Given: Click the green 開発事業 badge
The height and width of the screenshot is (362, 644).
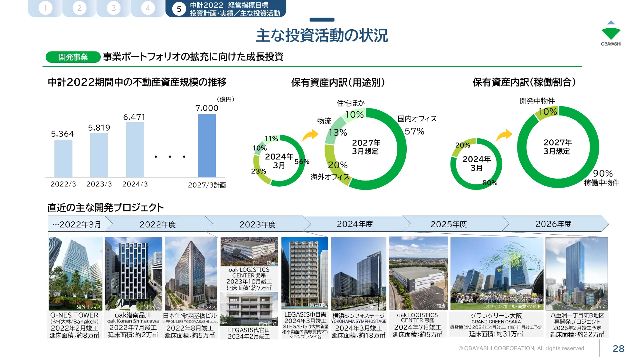Looking at the screenshot, I should (x=73, y=57).
